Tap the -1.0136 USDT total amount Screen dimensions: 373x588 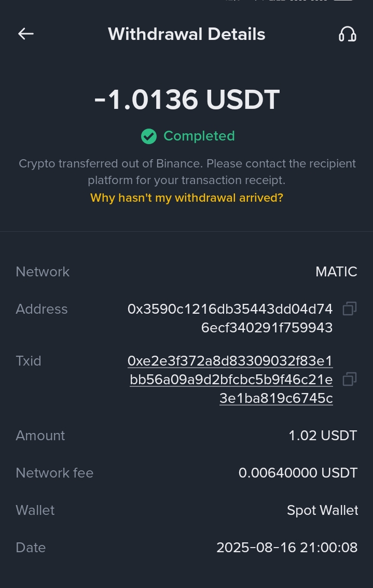click(187, 100)
